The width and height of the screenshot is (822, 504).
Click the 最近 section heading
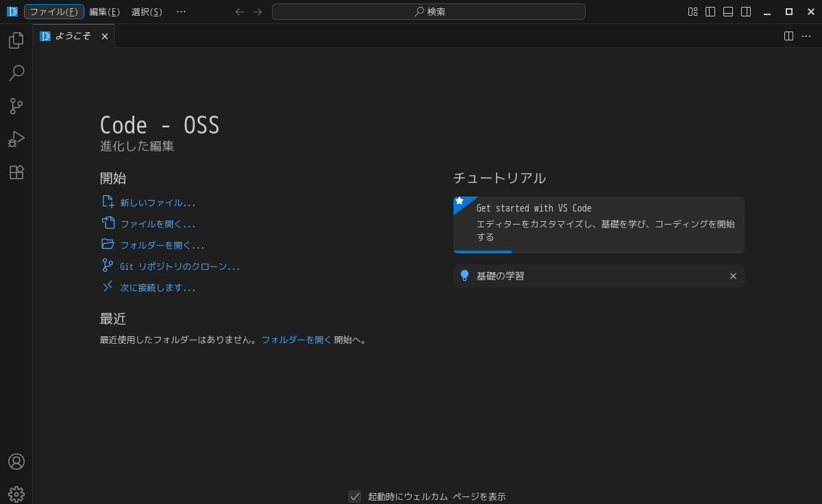(x=113, y=319)
